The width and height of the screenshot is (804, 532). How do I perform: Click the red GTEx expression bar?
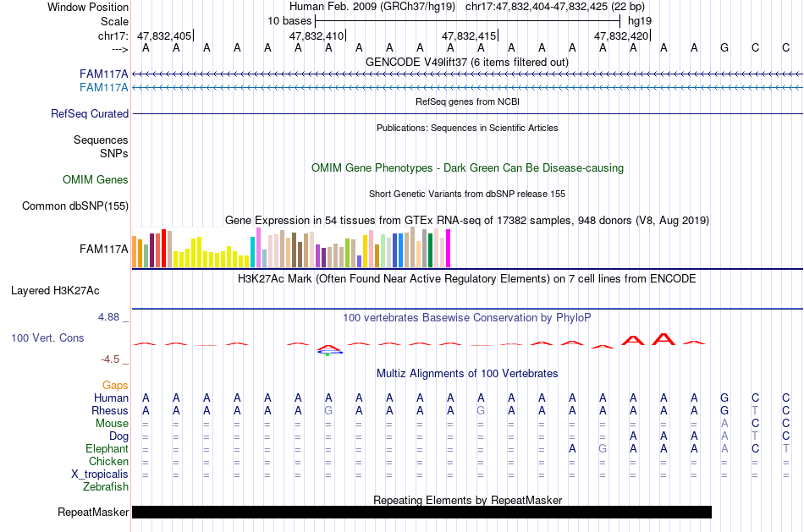coord(163,248)
